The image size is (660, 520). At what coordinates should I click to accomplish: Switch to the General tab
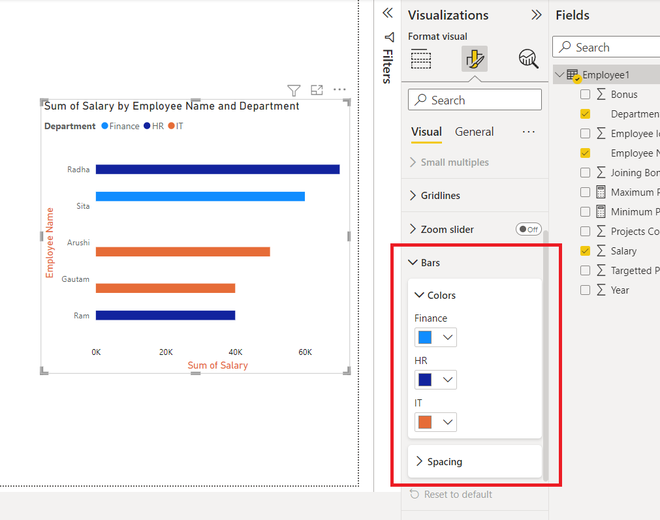tap(474, 132)
